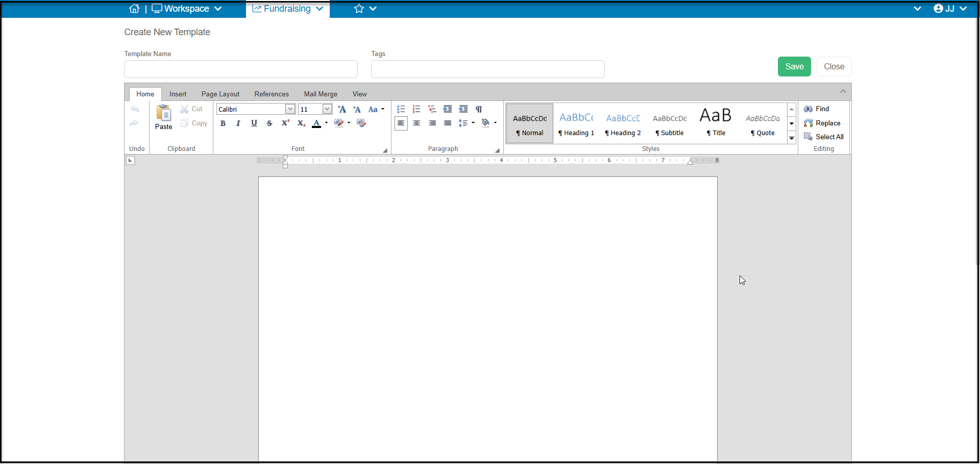Screen dimensions: 980x464
Task: Switch to the Insert ribbon tab
Action: [178, 94]
